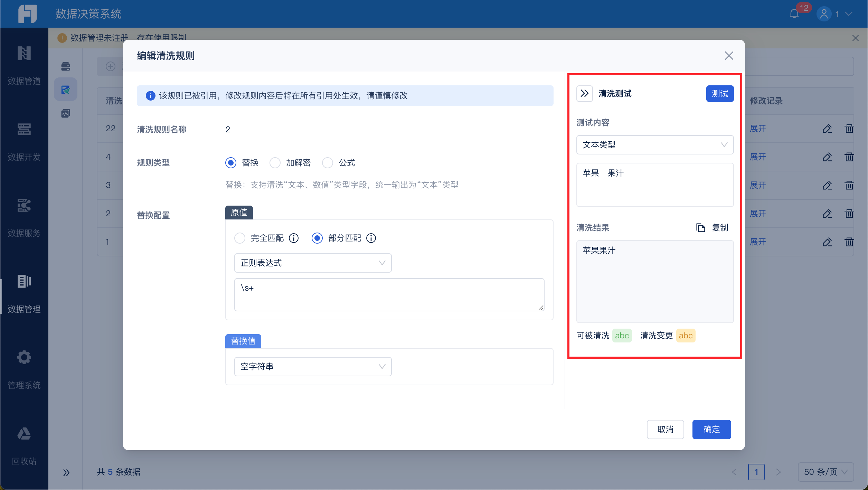Click into the \s+ regex text area
Image resolution: width=868 pixels, height=490 pixels.
pos(389,295)
